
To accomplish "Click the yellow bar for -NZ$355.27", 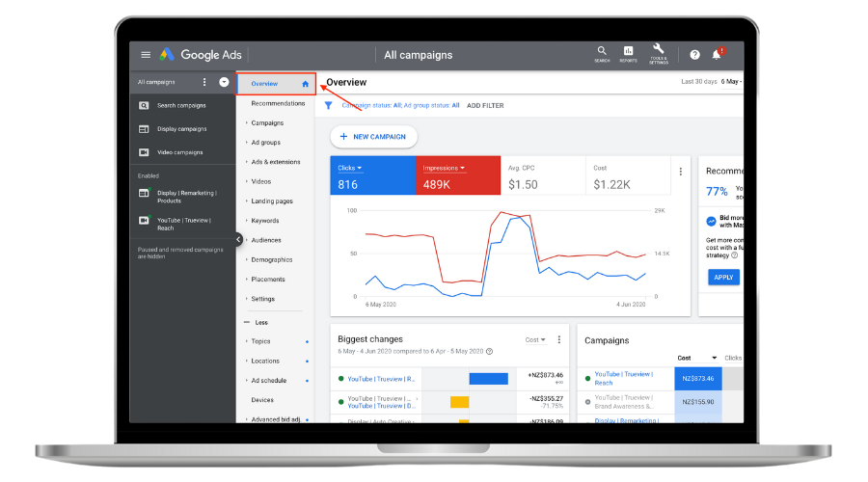I will tap(459, 402).
